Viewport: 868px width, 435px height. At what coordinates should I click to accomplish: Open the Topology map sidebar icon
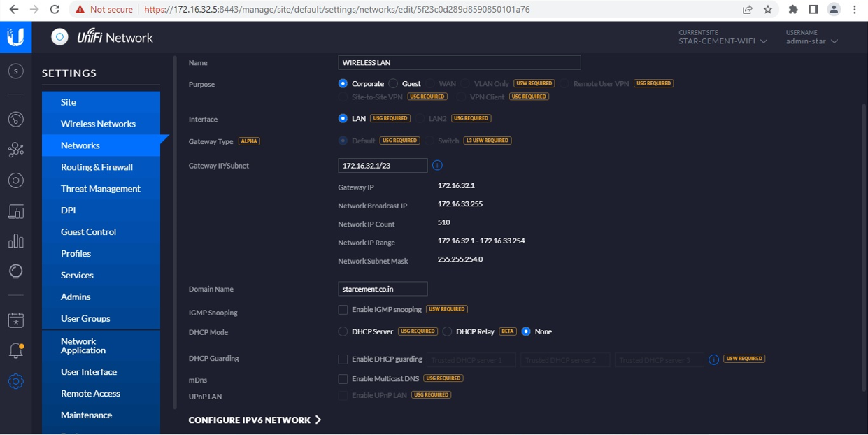pos(15,150)
